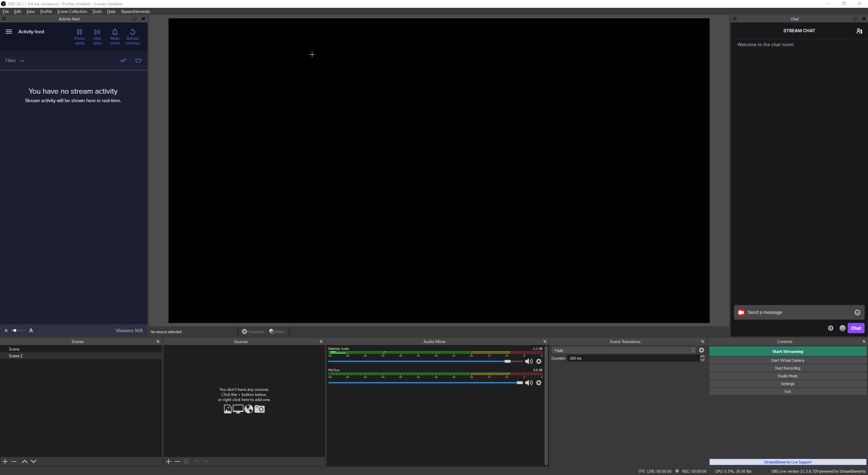Click the Mic/Aux settings gear icon
Viewport: 868px width, 475px height.
[539, 383]
